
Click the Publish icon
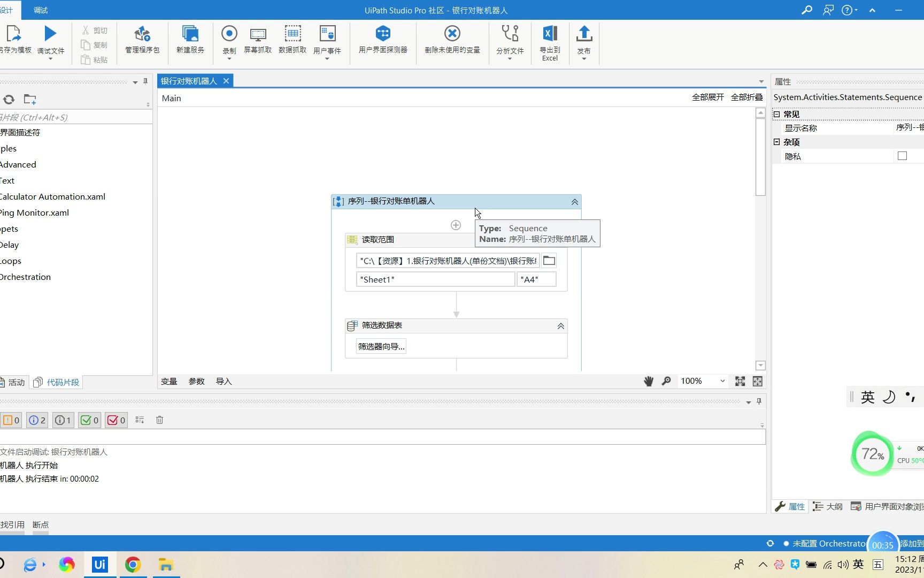pos(584,34)
